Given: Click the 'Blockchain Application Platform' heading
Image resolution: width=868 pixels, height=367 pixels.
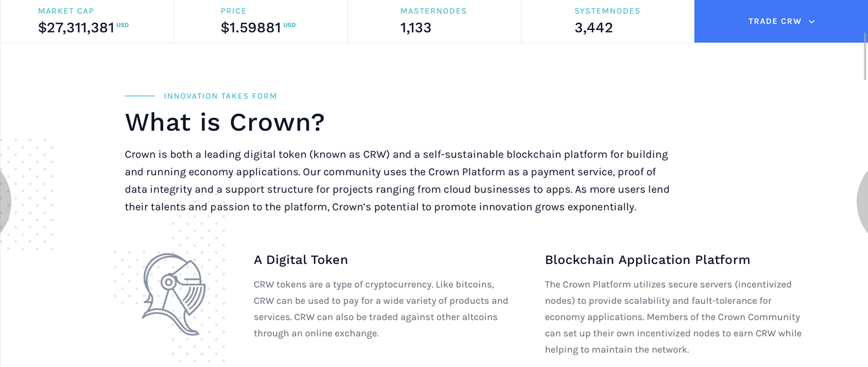Looking at the screenshot, I should [x=647, y=260].
